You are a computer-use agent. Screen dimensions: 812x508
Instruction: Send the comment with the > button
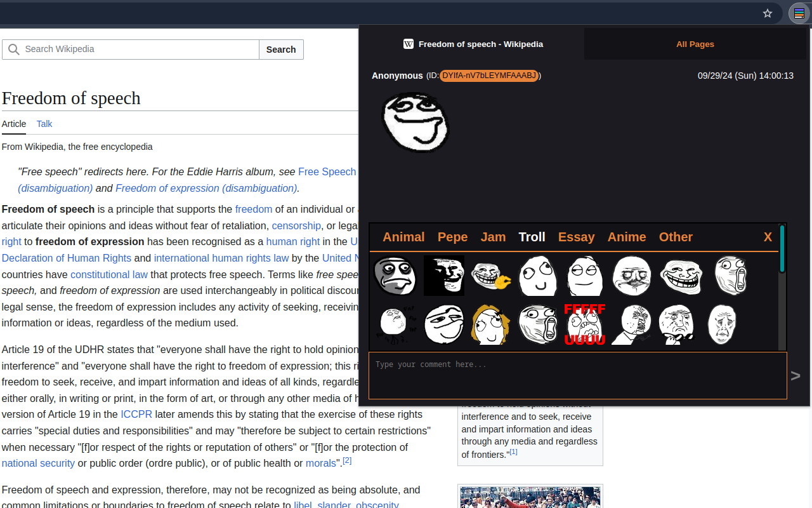click(796, 376)
